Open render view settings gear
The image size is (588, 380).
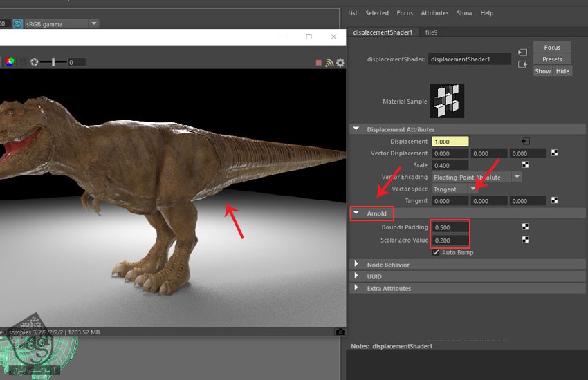tap(340, 62)
